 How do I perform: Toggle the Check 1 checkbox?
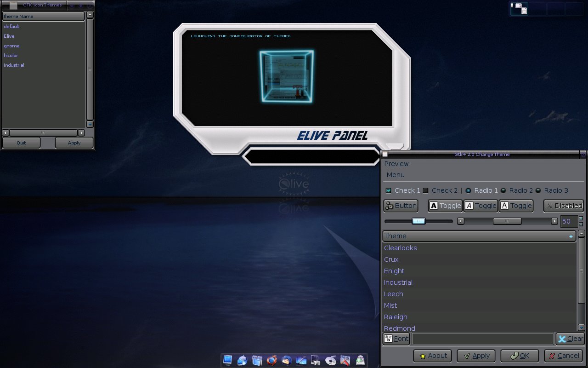point(389,190)
